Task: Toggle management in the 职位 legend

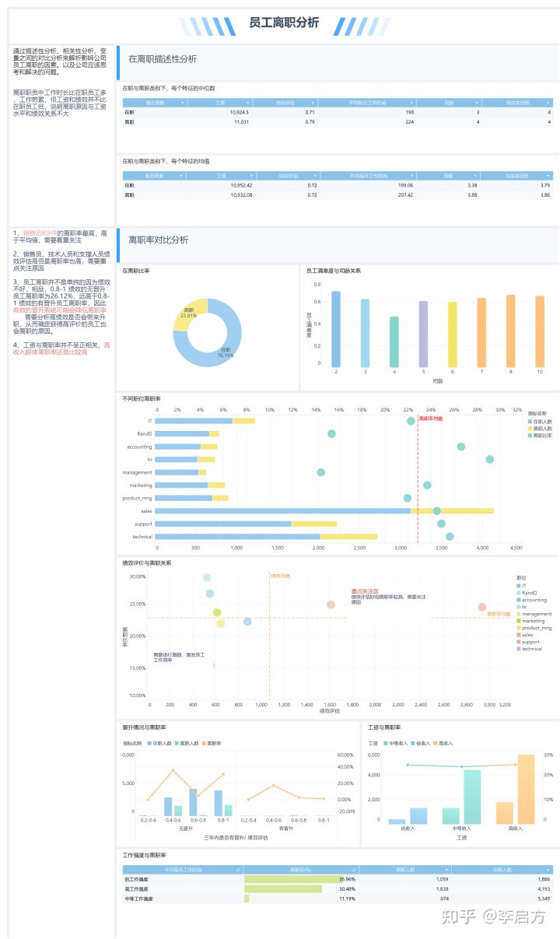Action: coord(534,614)
